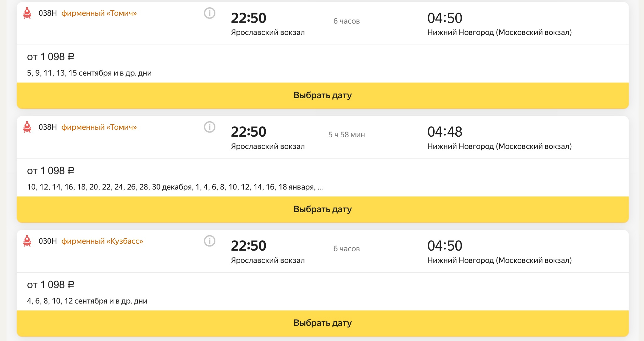Open info icon for the Кузбасс train

209,241
